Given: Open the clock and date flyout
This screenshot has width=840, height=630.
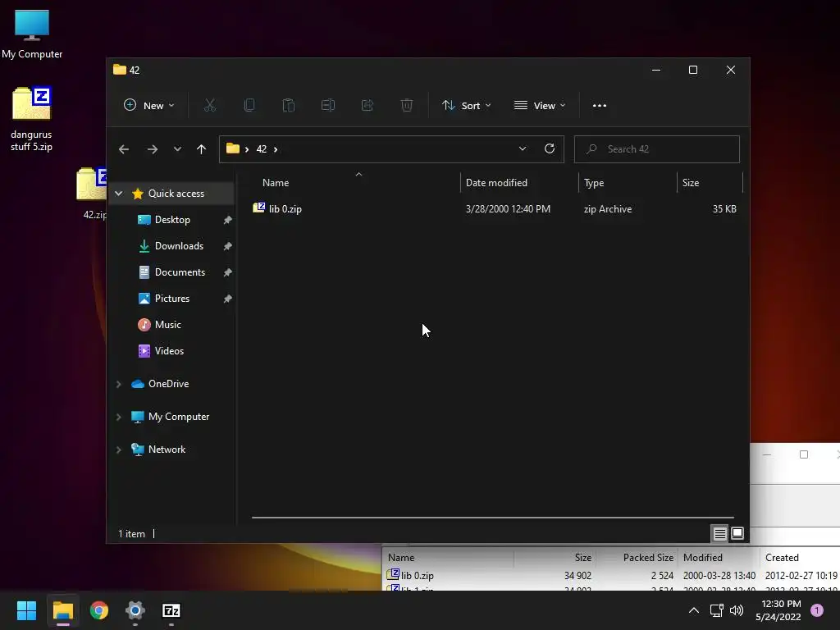Looking at the screenshot, I should (x=778, y=610).
